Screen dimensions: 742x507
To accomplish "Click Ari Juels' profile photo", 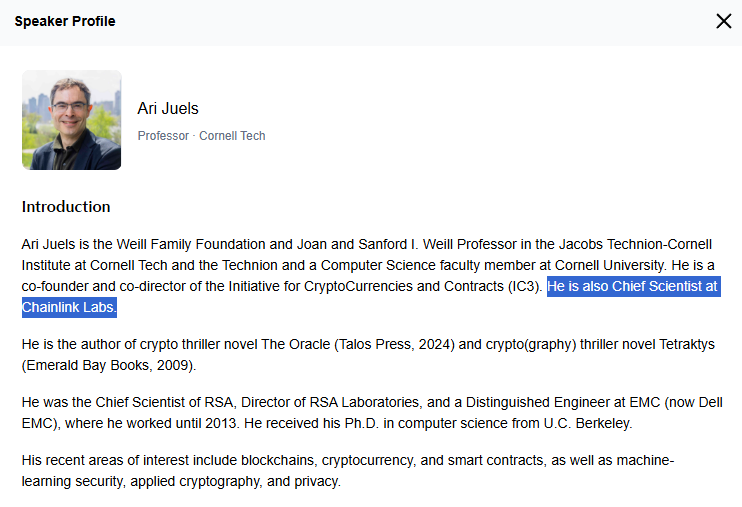I will point(71,120).
